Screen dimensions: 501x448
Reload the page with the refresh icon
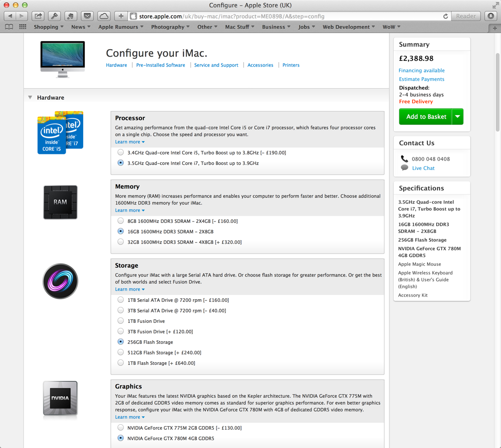(x=445, y=16)
